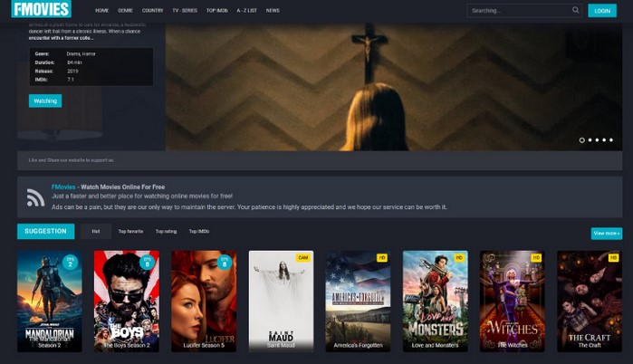
Task: Go to TV-SERIES section
Action: pyautogui.click(x=185, y=11)
